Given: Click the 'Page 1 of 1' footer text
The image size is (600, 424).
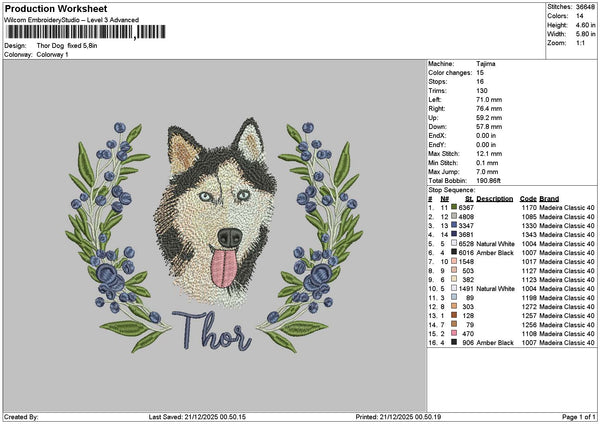Looking at the screenshot, I should pyautogui.click(x=579, y=417).
